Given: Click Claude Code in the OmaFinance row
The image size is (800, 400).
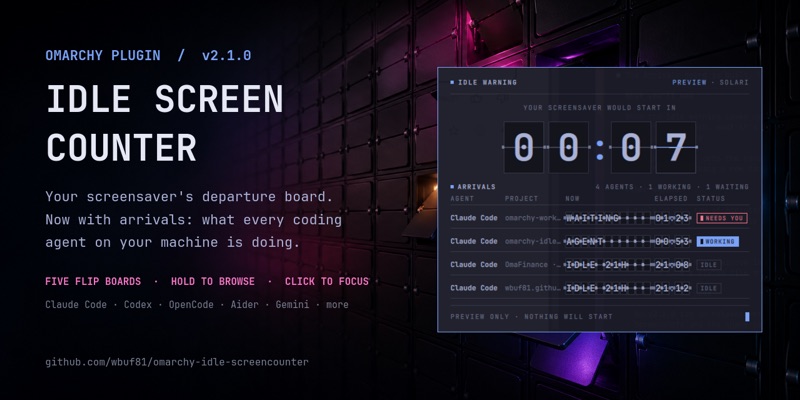Looking at the screenshot, I should coord(474,265).
